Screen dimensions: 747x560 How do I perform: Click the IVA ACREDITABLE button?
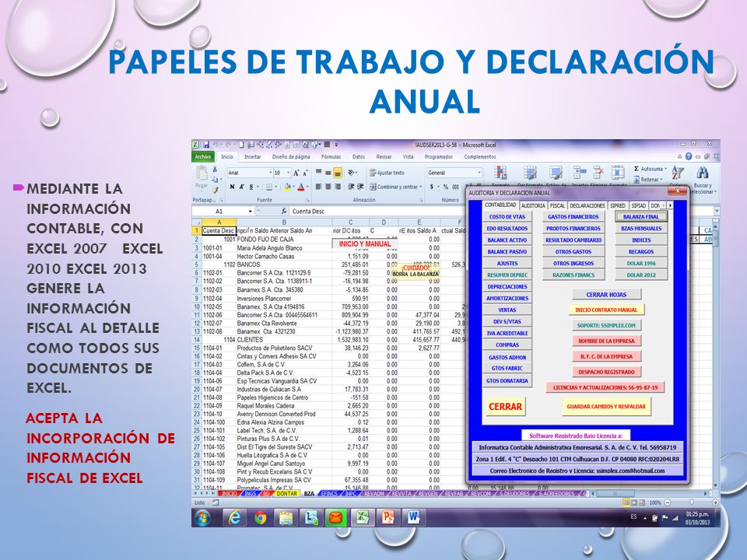click(507, 334)
